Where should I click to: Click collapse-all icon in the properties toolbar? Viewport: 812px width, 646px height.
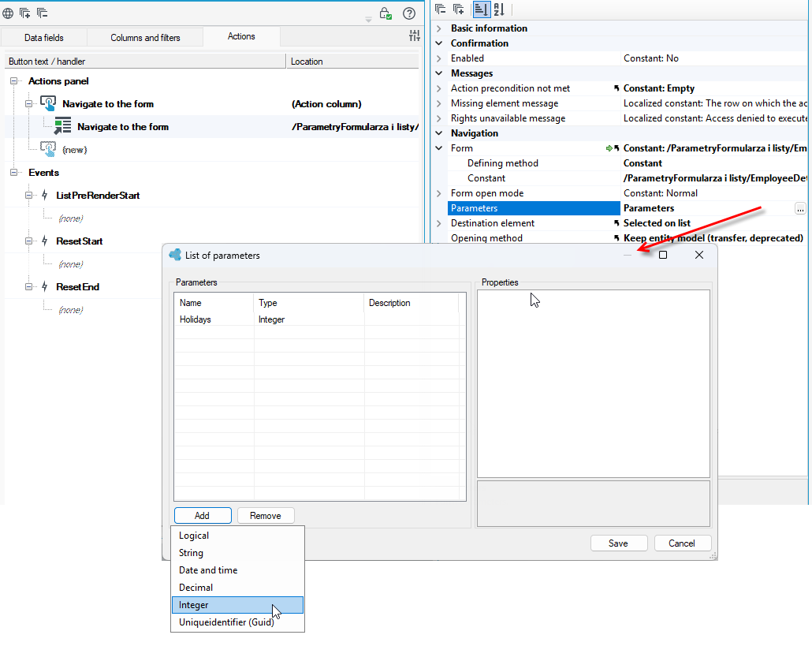coord(440,9)
